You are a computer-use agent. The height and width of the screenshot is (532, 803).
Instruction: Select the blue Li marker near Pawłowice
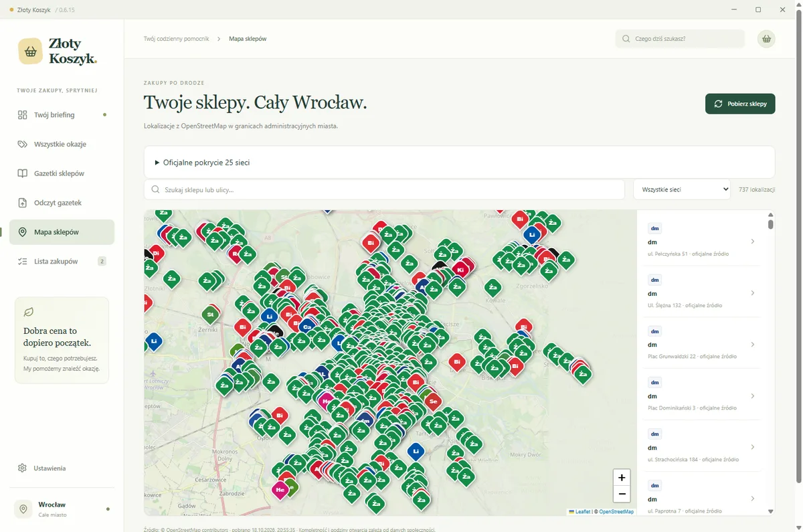click(x=532, y=234)
